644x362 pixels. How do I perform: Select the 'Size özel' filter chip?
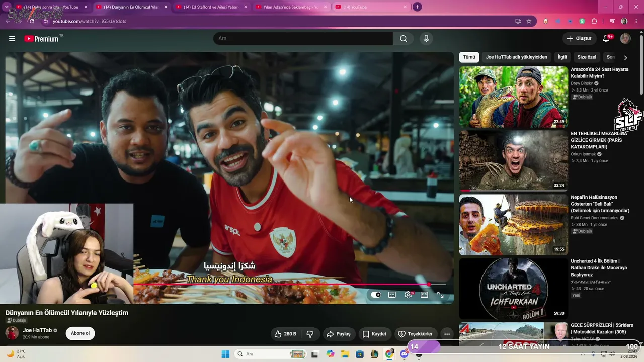coord(587,57)
